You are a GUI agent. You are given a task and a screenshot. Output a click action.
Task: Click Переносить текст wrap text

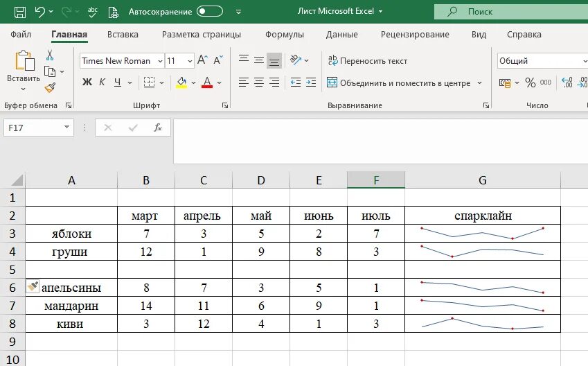point(368,61)
